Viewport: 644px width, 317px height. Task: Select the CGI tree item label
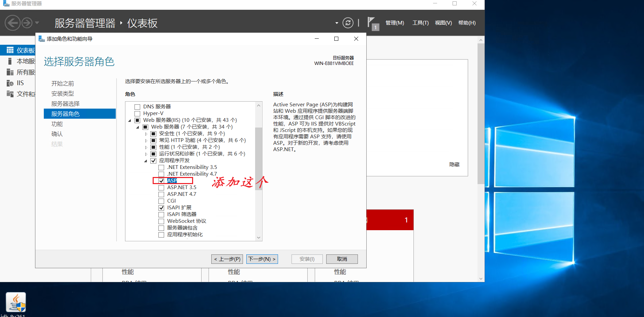(x=171, y=201)
